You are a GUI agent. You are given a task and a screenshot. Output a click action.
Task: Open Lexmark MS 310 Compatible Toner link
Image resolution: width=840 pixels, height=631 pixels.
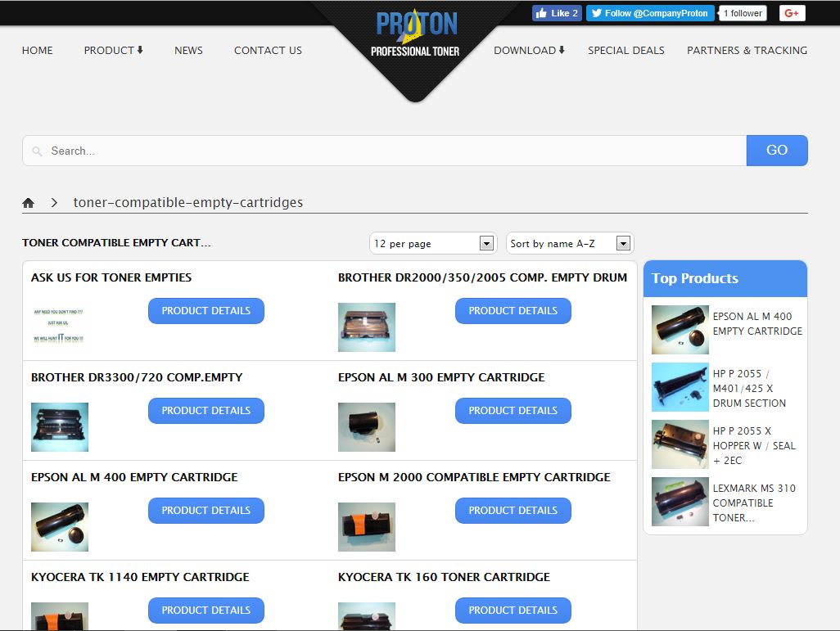click(754, 503)
